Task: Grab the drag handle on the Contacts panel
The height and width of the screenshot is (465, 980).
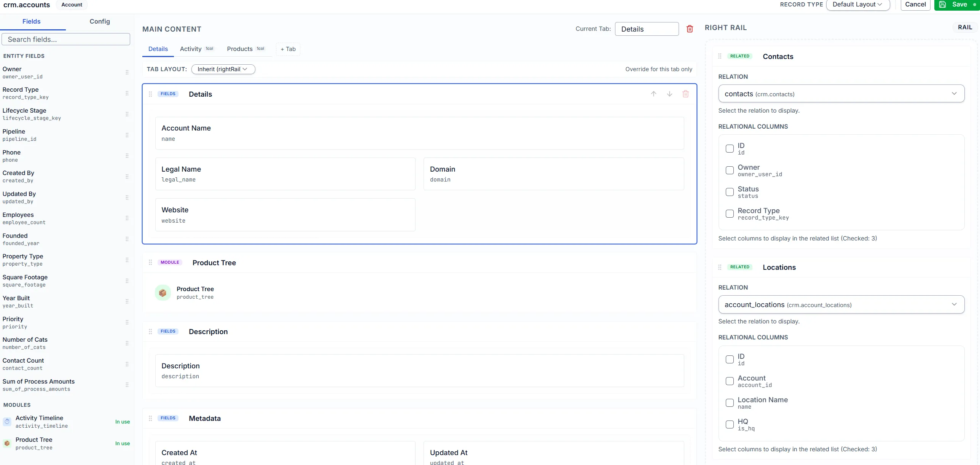Action: (720, 56)
